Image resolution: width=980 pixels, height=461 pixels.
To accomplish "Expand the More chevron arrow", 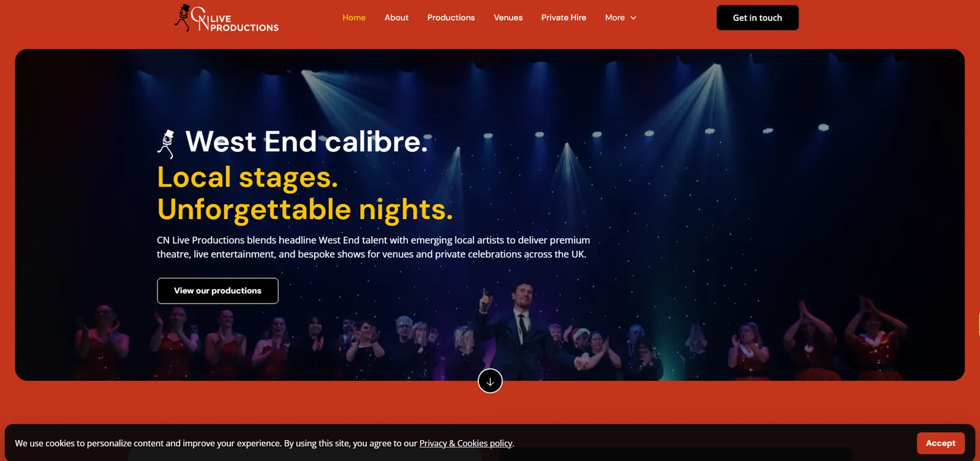I will 633,18.
